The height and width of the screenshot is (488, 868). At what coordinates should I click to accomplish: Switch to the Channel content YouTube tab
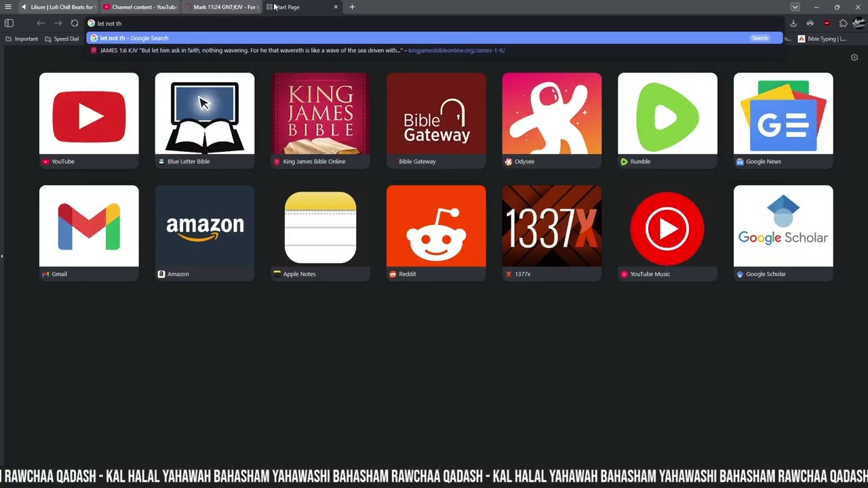[140, 7]
